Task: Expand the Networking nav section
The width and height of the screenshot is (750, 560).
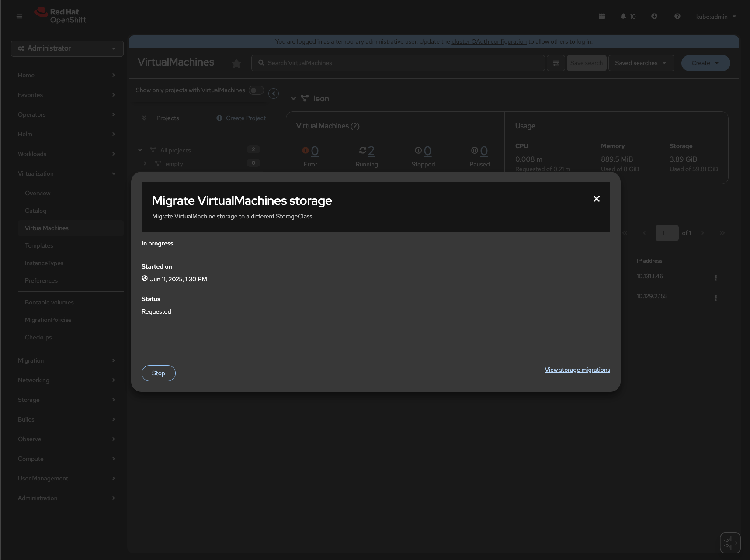Action: (67, 380)
